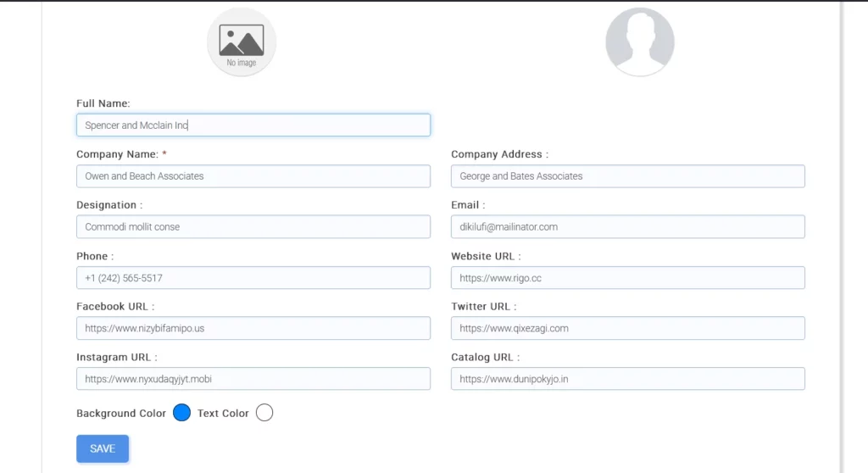Click inside the Instagram URL field
The width and height of the screenshot is (868, 473).
[253, 379]
